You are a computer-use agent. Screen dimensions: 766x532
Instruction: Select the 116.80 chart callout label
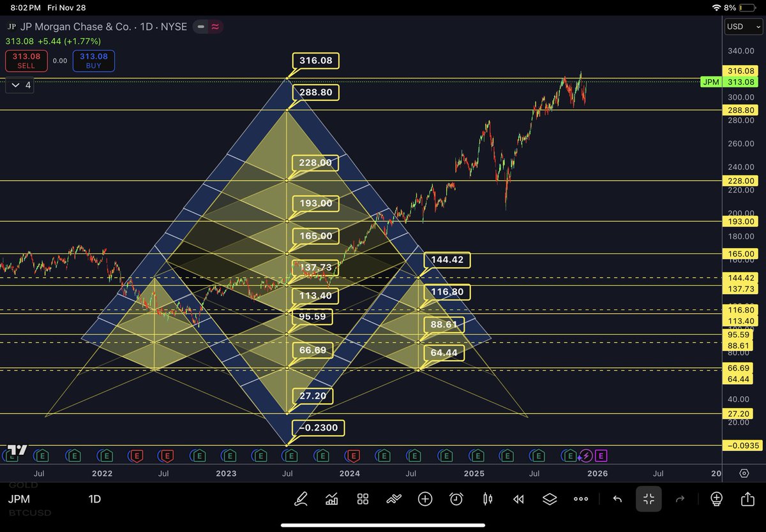pyautogui.click(x=448, y=292)
